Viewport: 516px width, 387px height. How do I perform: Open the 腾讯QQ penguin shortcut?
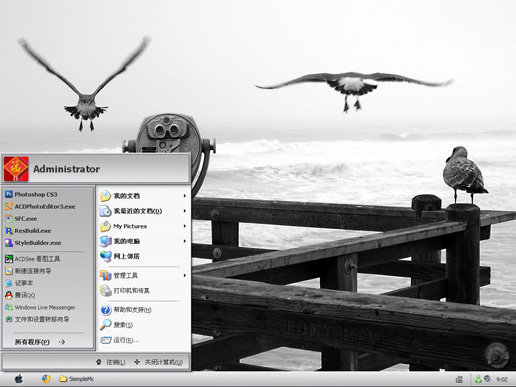tap(20, 295)
